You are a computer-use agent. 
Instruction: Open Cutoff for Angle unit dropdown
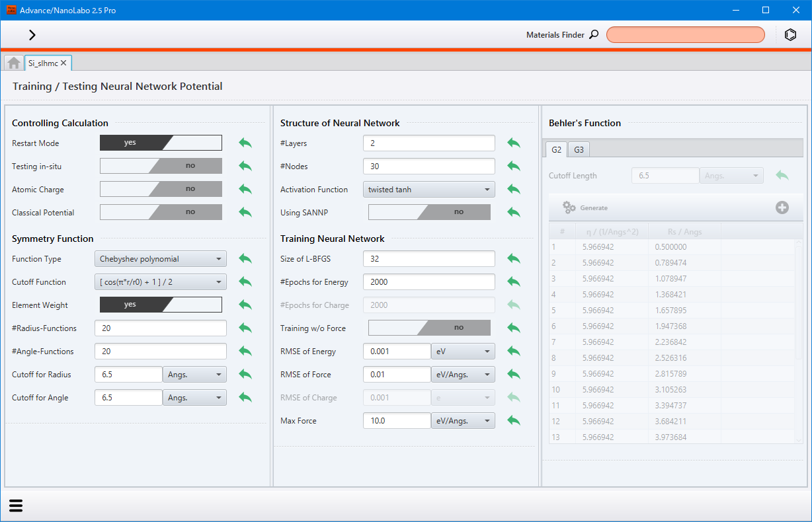tap(194, 397)
